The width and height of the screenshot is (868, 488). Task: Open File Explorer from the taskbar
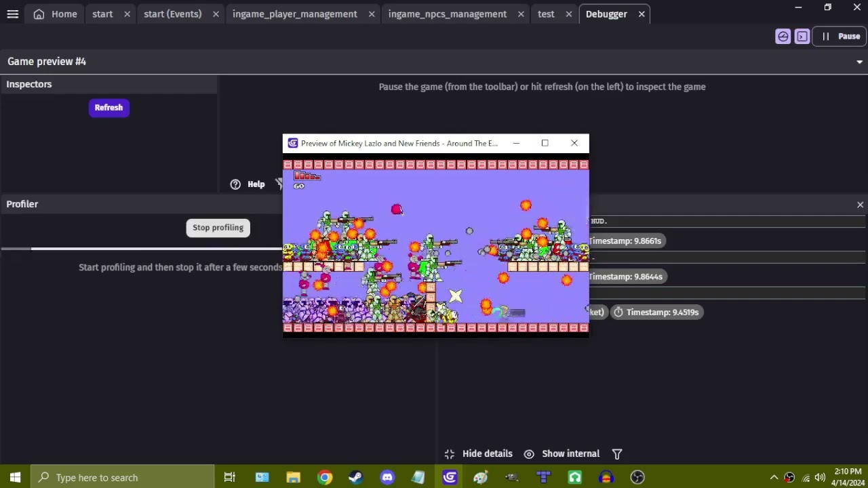coord(293,477)
